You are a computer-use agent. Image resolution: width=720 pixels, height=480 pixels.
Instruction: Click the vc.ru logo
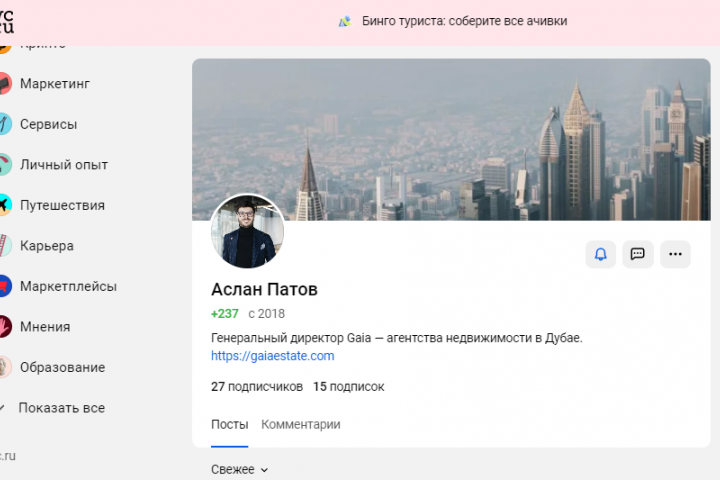[6, 21]
